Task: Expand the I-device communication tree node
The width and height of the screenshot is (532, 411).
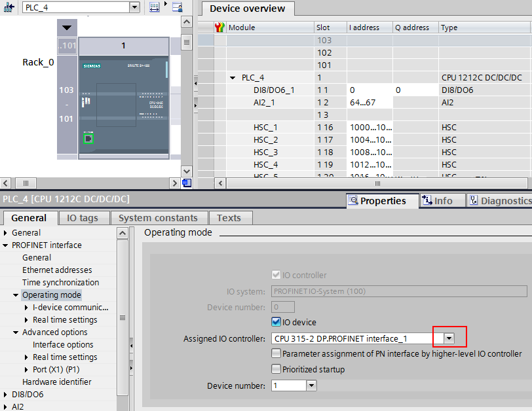Action: click(26, 308)
